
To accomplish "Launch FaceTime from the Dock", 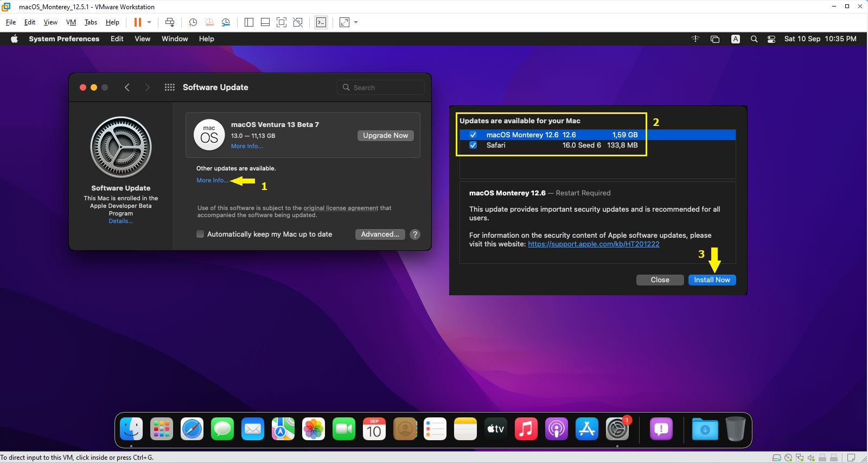I will click(x=344, y=429).
